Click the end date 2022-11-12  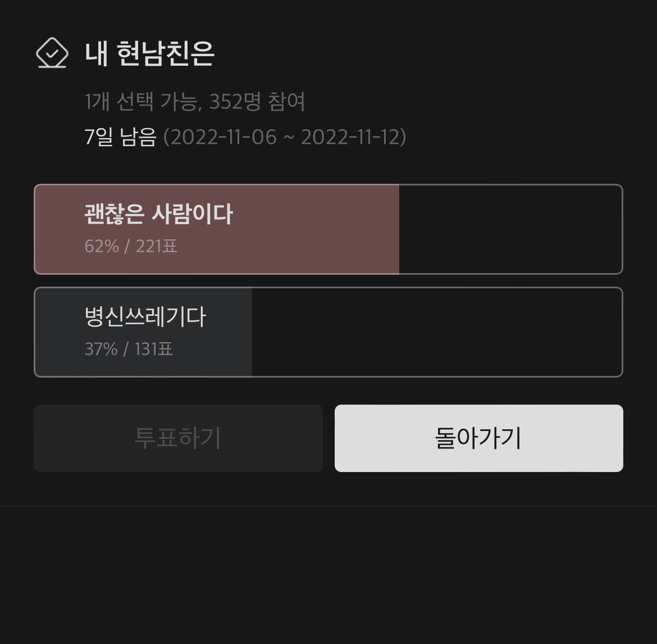coord(350,137)
